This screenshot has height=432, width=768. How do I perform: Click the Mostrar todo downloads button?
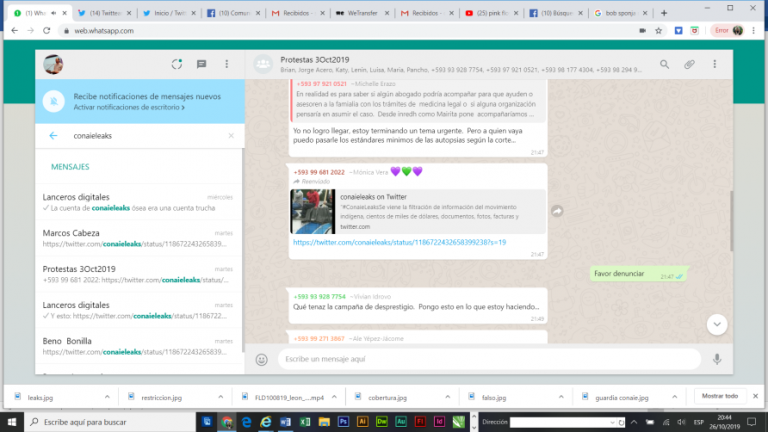[720, 396]
